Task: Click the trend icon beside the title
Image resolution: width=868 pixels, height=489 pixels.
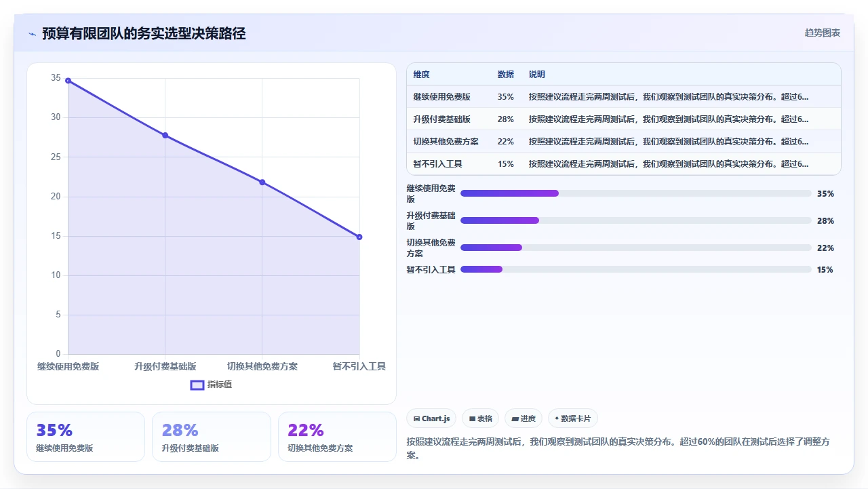Action: point(32,34)
